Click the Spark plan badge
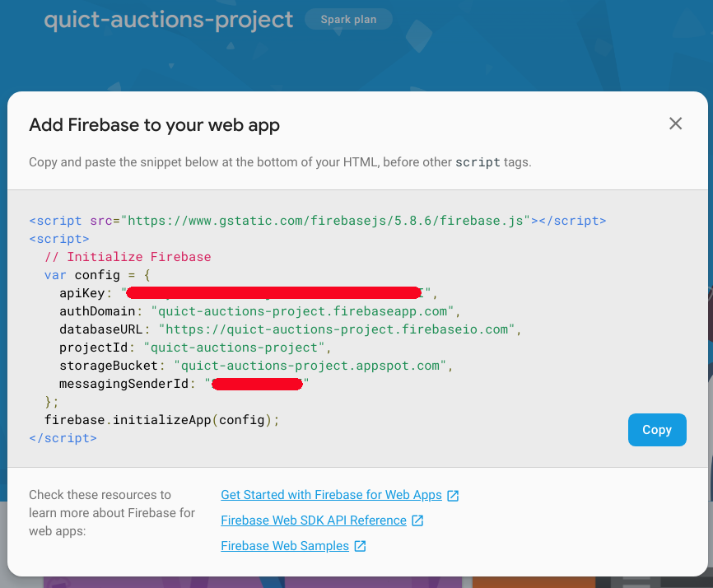The height and width of the screenshot is (588, 713). (348, 20)
